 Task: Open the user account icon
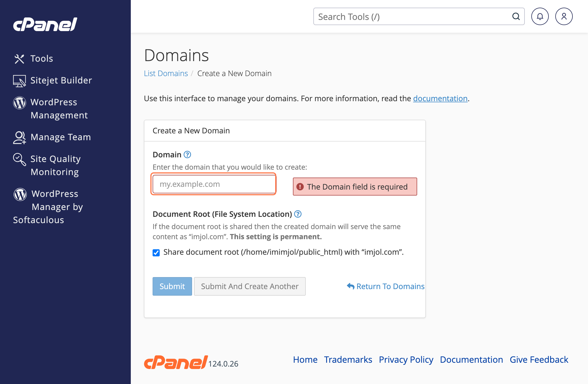564,16
